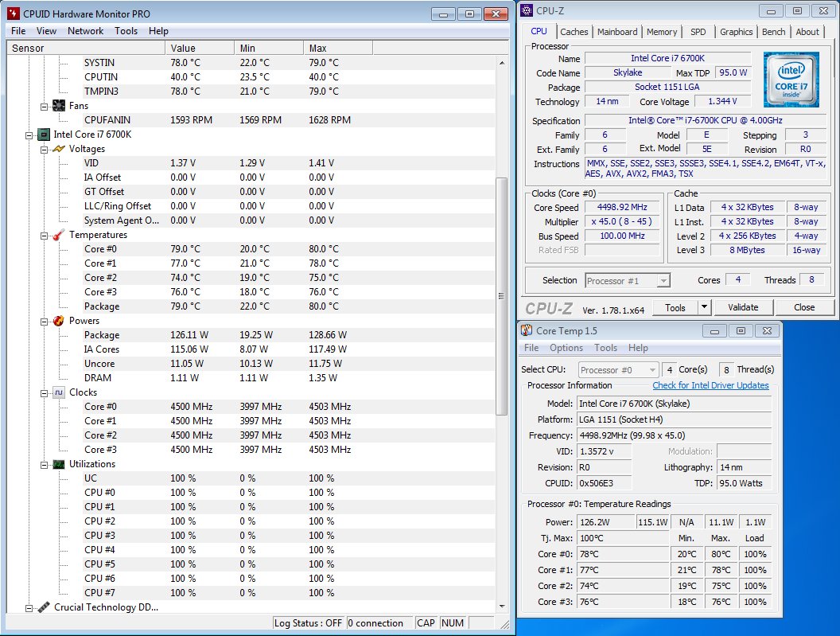Click the Validate button in CPU-Z

click(x=743, y=307)
